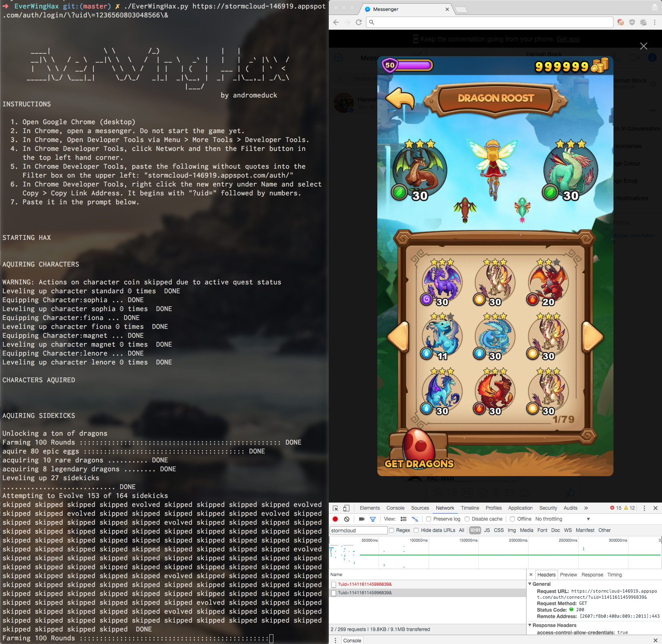Open the Security tab in DevTools
The image size is (662, 644).
pos(548,508)
